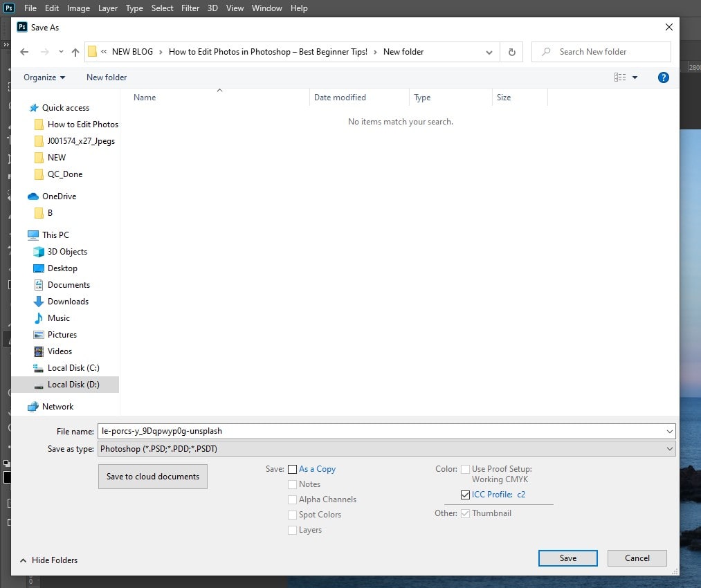Image resolution: width=701 pixels, height=588 pixels.
Task: Collapse the pane with Hide Folders
Action: point(48,560)
